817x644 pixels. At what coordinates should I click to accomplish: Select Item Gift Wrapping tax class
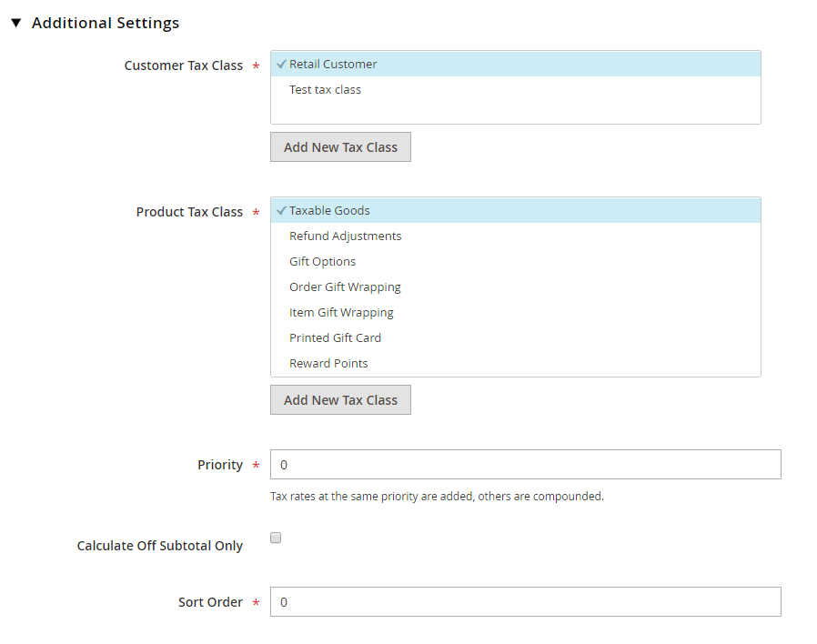pyautogui.click(x=515, y=313)
